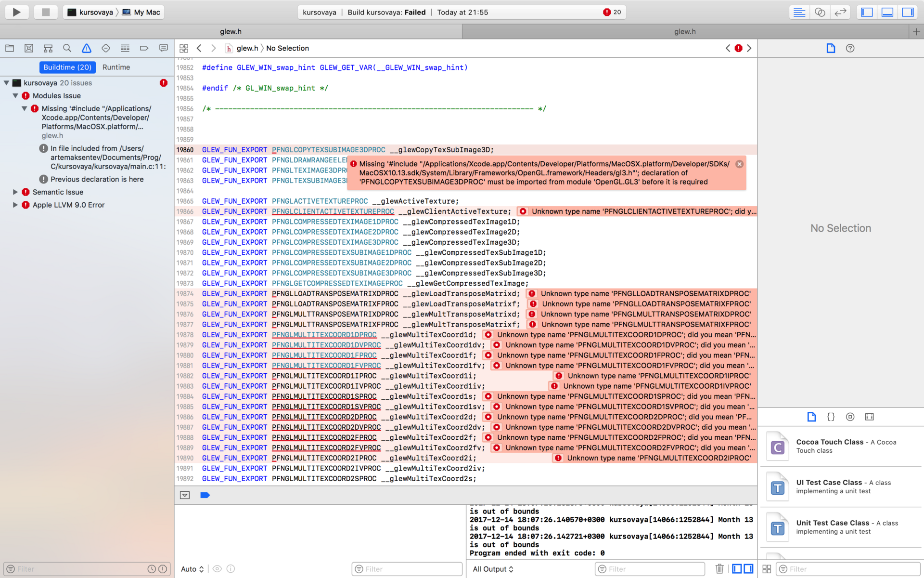924x578 pixels.
Task: Open the kursovaya scheme selector
Action: point(90,12)
